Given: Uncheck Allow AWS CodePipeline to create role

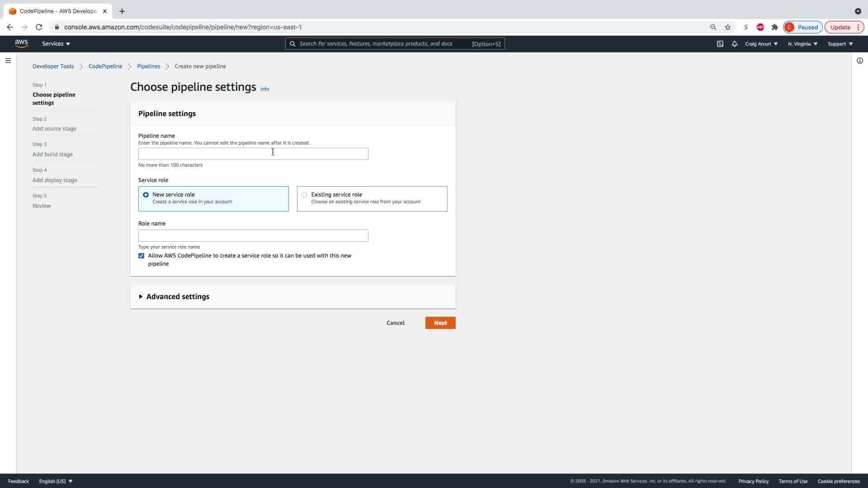Looking at the screenshot, I should (x=142, y=256).
